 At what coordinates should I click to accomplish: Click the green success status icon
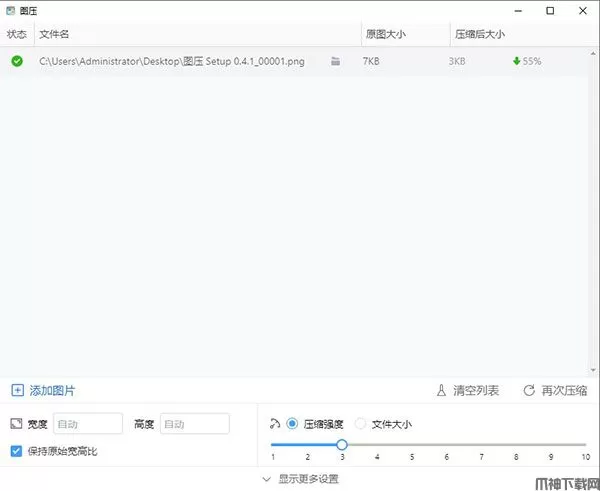pos(17,61)
